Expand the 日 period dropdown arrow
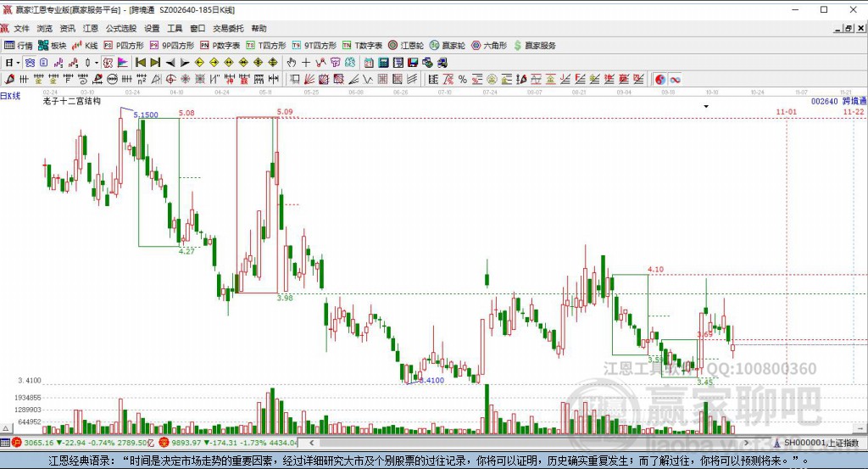This screenshot has width=868, height=469. [18, 62]
